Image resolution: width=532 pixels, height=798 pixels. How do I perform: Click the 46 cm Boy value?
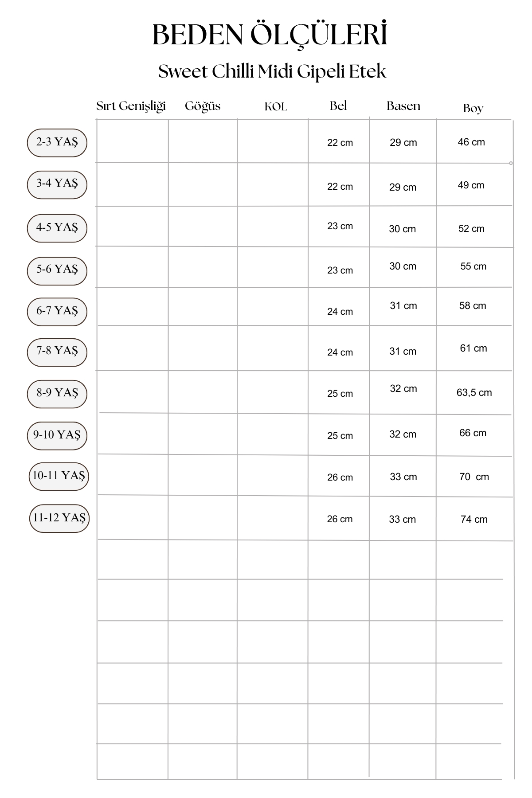point(471,142)
